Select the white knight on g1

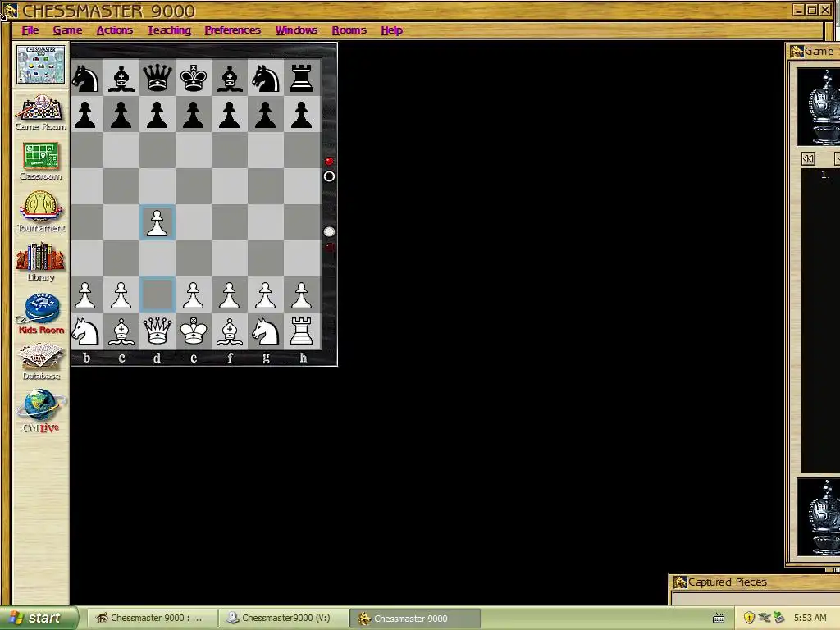[266, 331]
